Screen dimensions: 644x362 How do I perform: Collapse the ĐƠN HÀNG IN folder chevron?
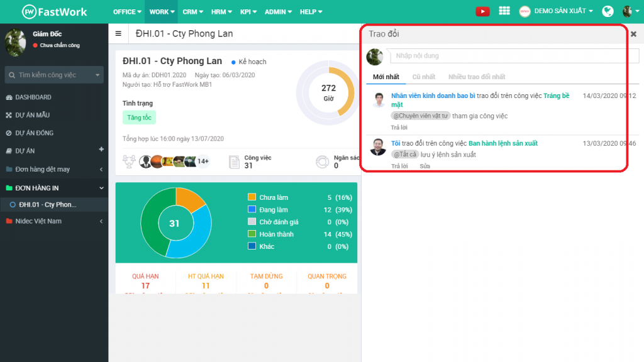[101, 188]
